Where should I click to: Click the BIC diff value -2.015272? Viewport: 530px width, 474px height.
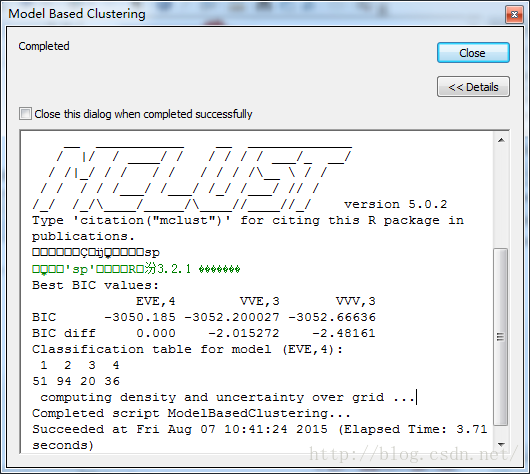pos(244,333)
